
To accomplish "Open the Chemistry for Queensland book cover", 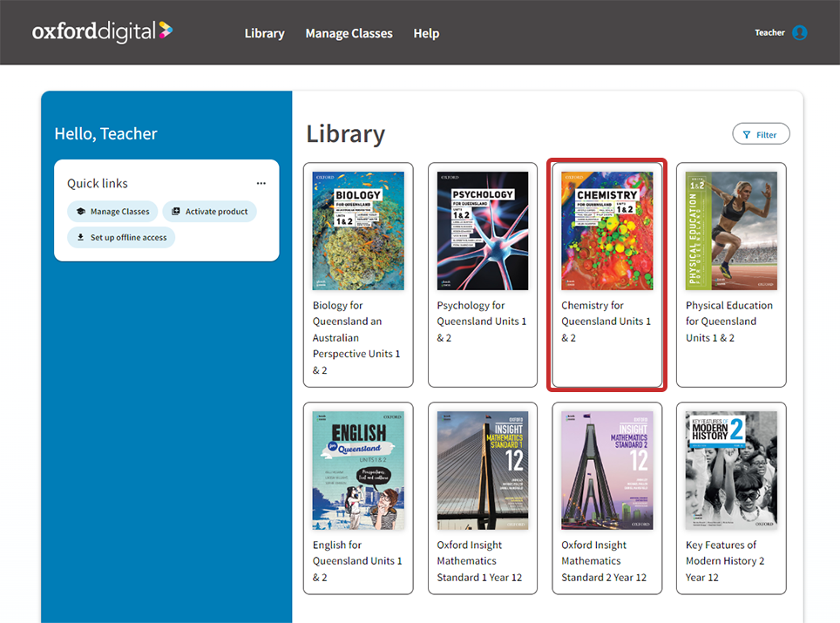I will (x=607, y=231).
